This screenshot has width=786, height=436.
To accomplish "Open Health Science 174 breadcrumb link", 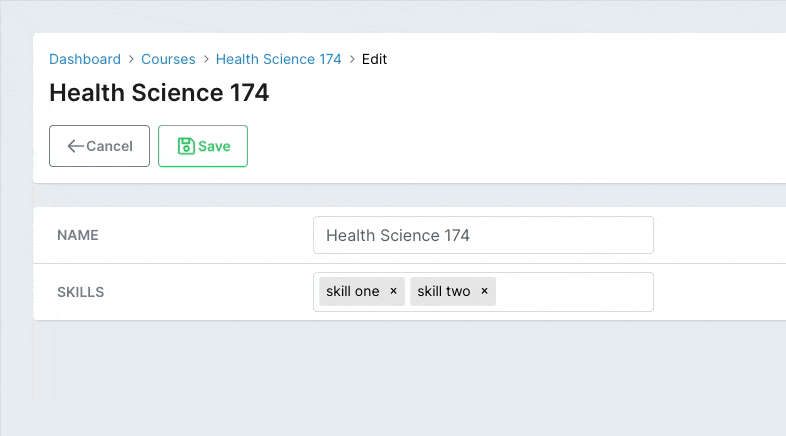I will 278,59.
